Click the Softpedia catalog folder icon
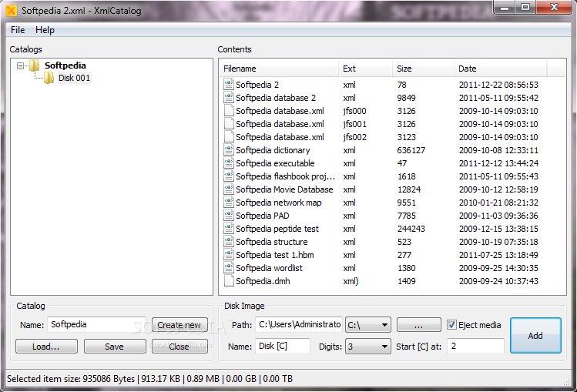 [34, 65]
